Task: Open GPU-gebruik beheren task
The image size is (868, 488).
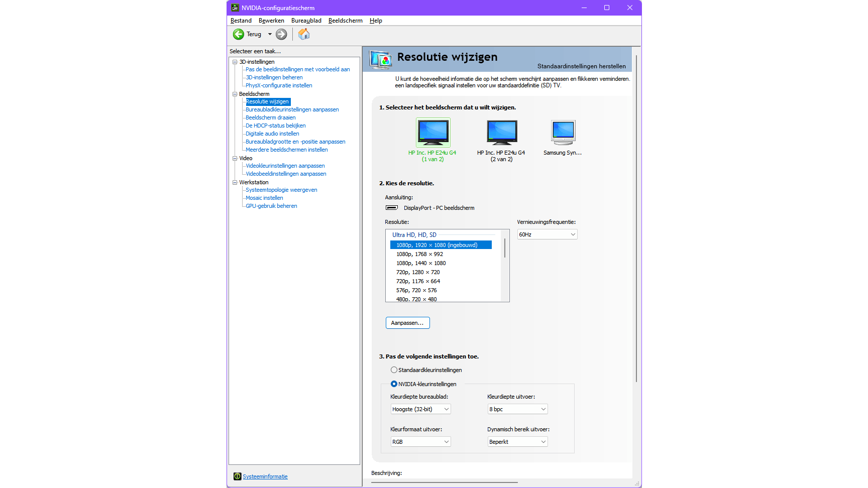Action: tap(271, 206)
